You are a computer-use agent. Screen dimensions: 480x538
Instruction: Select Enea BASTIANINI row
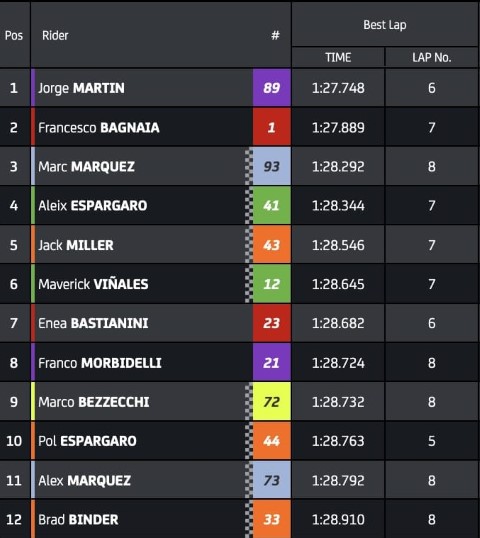click(239, 323)
